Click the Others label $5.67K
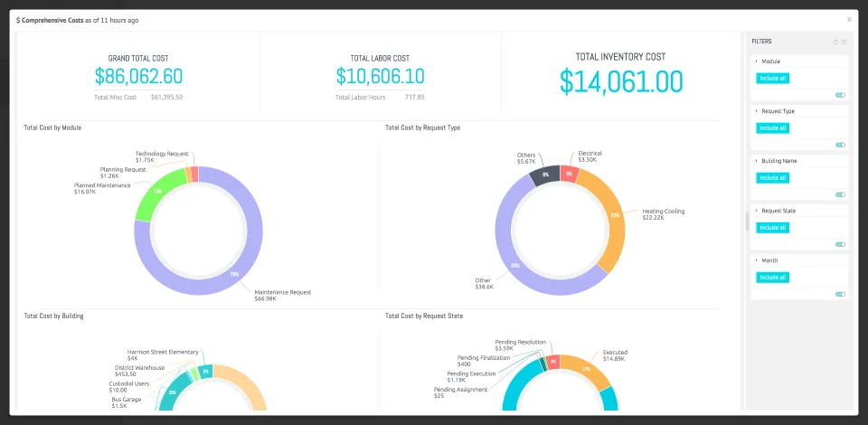Image resolution: width=868 pixels, height=425 pixels. pyautogui.click(x=526, y=158)
